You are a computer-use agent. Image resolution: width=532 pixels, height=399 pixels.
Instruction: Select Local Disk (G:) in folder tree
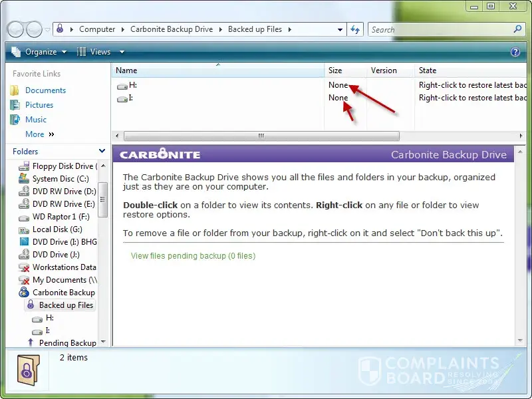click(51, 229)
